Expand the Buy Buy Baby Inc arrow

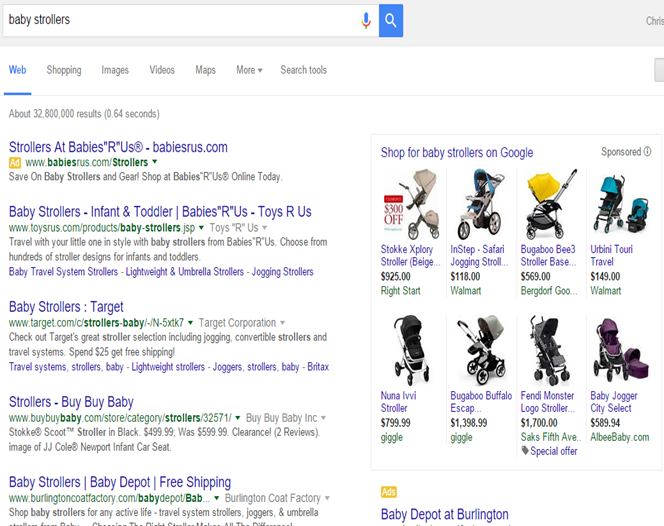(x=324, y=418)
